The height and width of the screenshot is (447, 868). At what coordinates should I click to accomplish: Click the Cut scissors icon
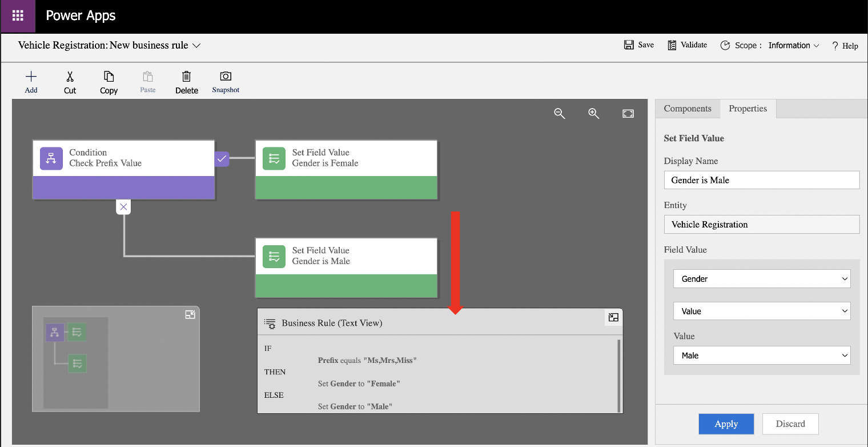pos(70,77)
